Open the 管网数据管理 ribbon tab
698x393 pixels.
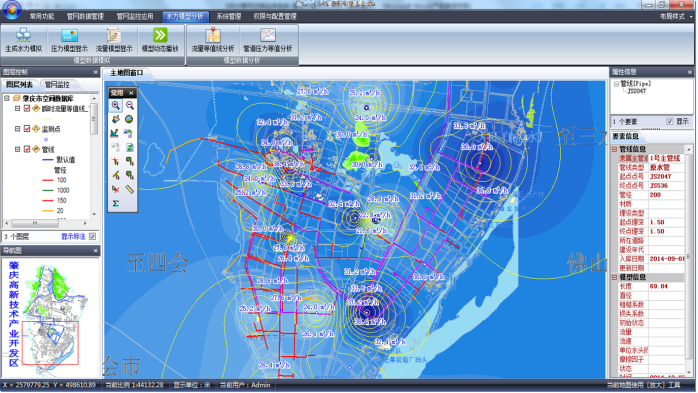(85, 16)
